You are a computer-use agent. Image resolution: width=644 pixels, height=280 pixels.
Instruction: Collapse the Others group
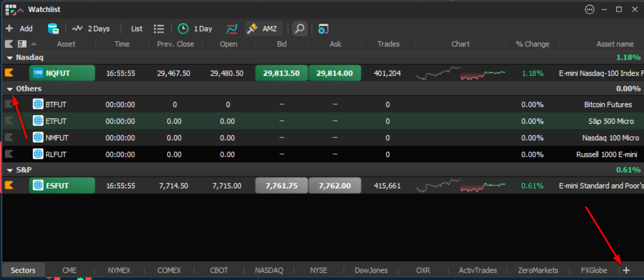coord(10,89)
